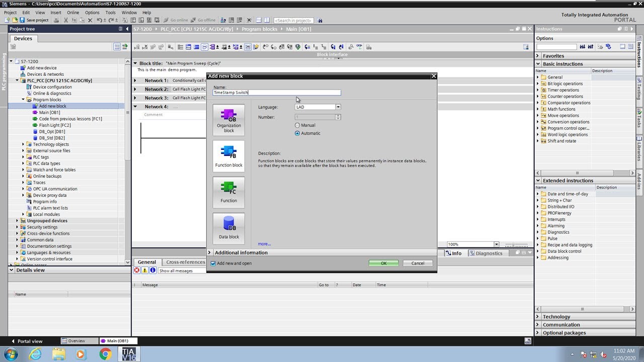This screenshot has height=362, width=644.
Task: Click the errors filter icon in Info panel
Action: pyautogui.click(x=136, y=270)
